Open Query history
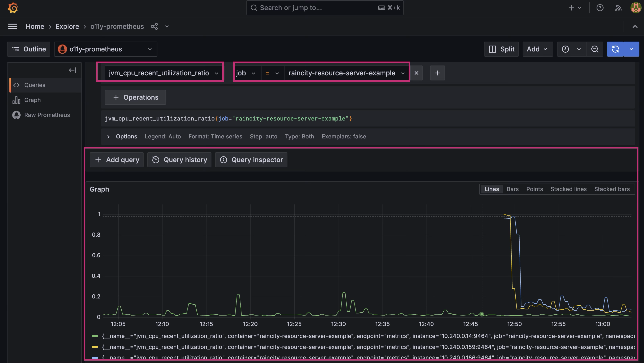Screen dimensions: 644x363 pyautogui.click(x=179, y=160)
